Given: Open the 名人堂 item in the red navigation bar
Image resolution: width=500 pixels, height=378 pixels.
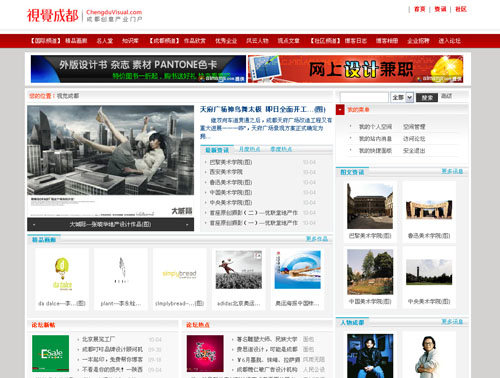Looking at the screenshot, I should coord(105,41).
